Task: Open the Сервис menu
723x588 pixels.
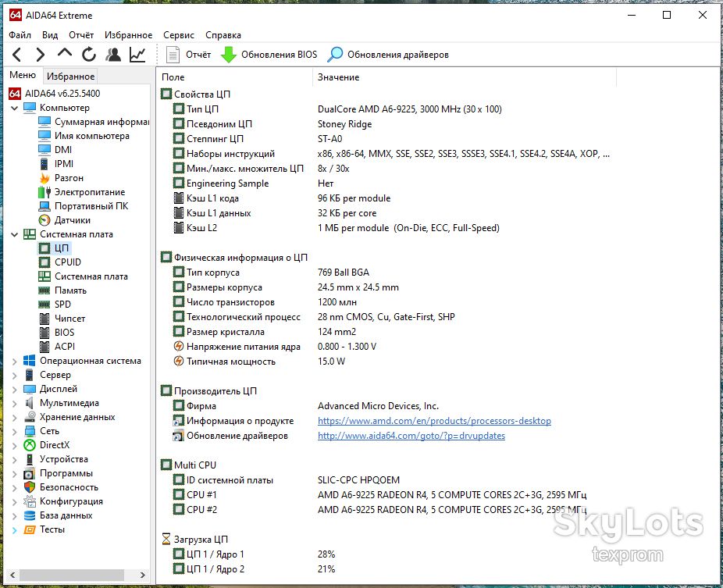Action: pyautogui.click(x=179, y=35)
